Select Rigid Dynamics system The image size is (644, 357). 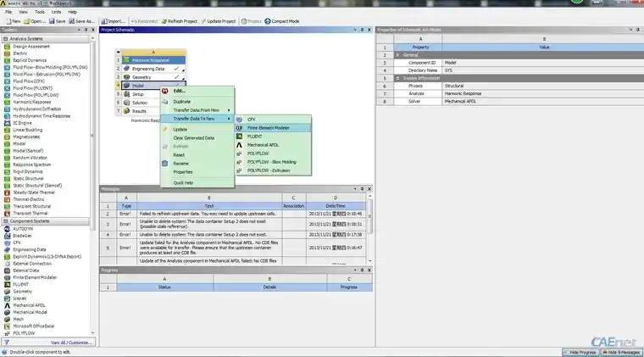[x=27, y=172]
